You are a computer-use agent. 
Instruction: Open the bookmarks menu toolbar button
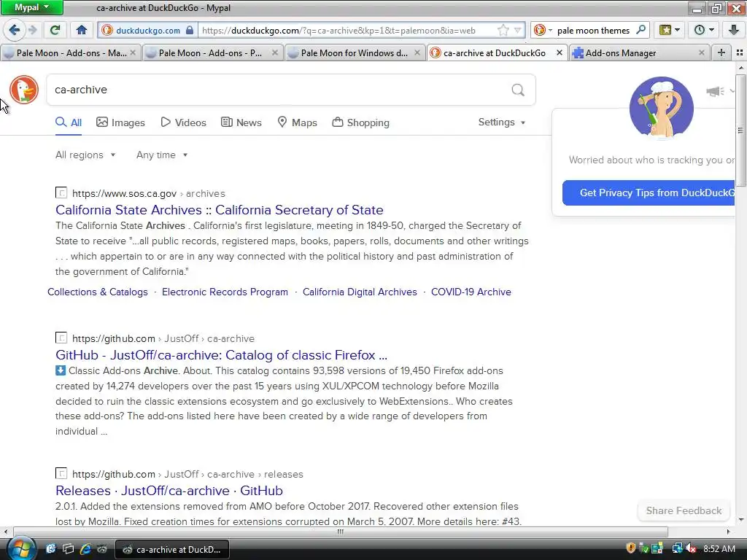[x=670, y=30]
